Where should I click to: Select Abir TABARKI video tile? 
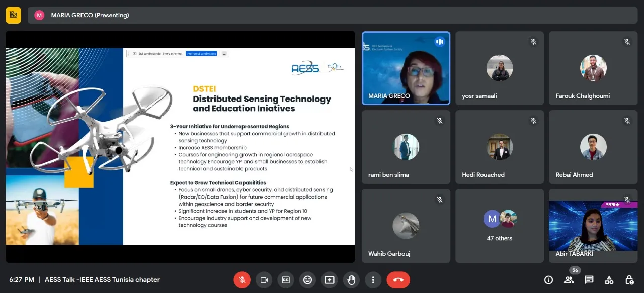click(x=593, y=226)
